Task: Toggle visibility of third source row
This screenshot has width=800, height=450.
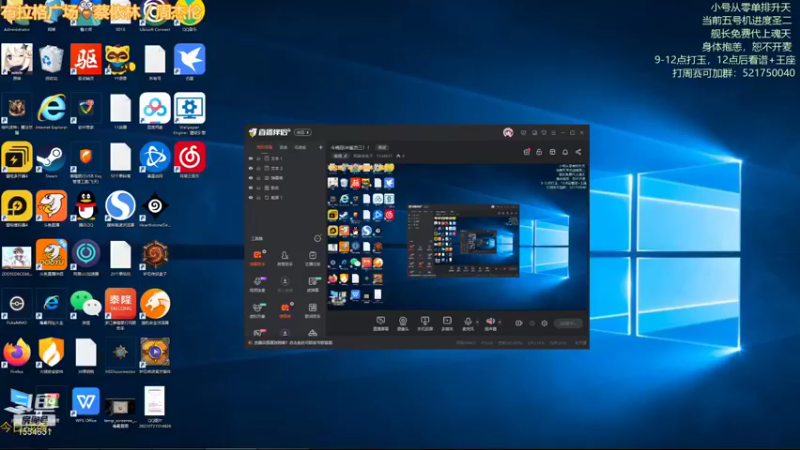Action: tap(251, 178)
